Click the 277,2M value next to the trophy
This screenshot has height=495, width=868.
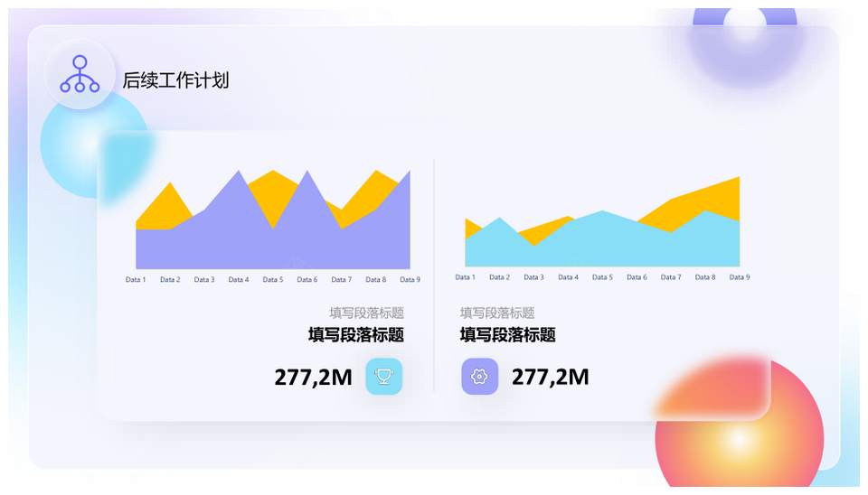[x=313, y=378]
